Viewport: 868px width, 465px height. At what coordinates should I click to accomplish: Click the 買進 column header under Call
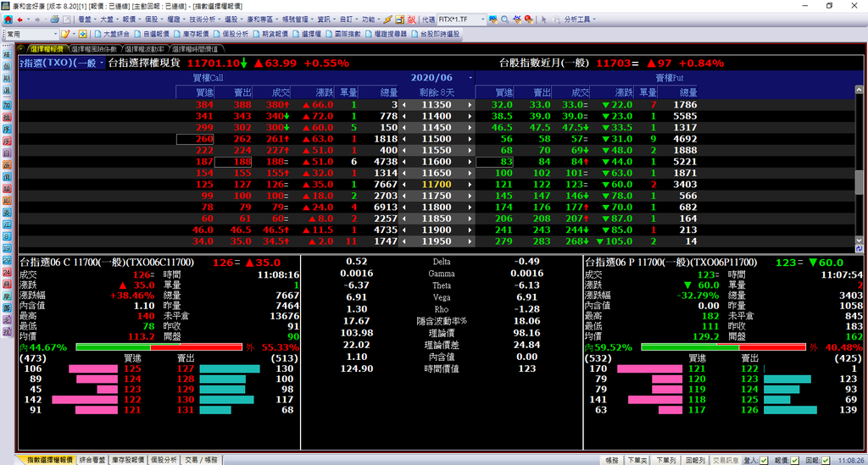[x=195, y=92]
